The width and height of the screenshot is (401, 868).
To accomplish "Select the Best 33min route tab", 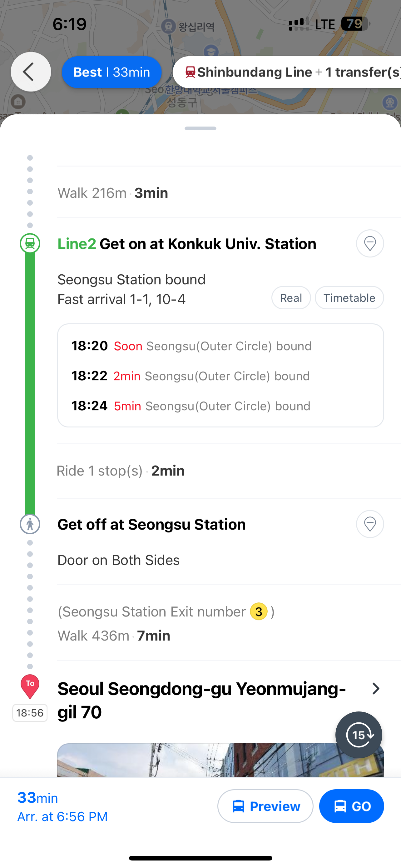I will tap(111, 72).
